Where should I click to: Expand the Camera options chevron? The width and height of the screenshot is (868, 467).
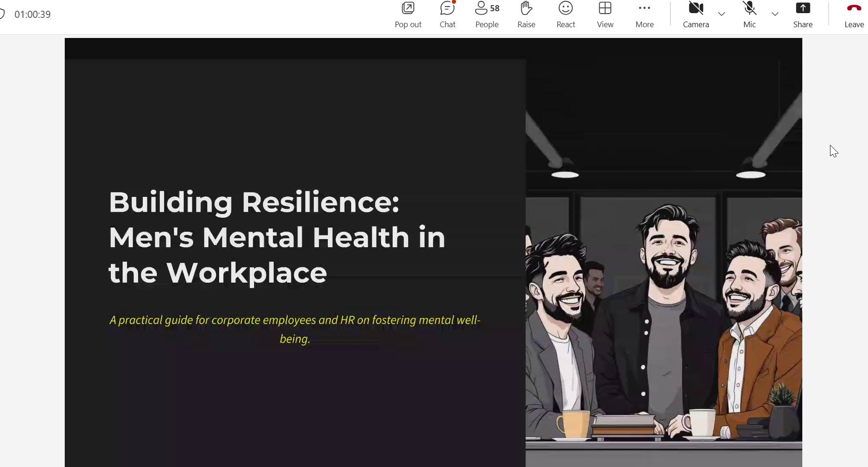coord(722,14)
